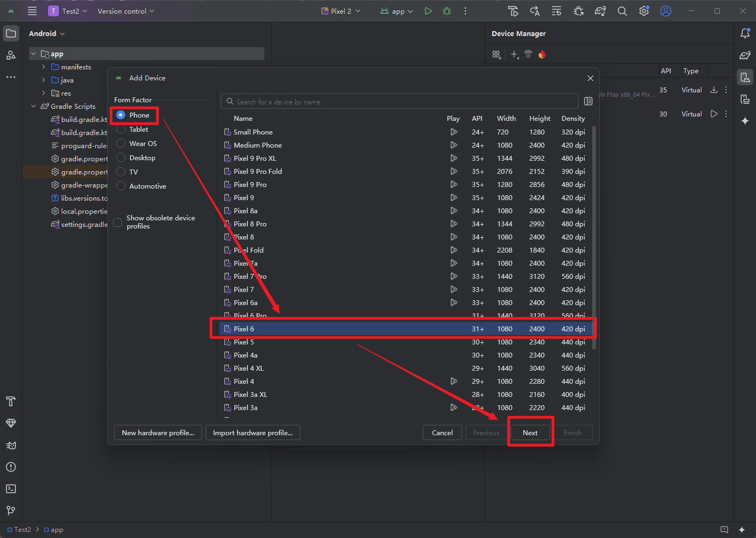Click the Next button

pos(530,432)
